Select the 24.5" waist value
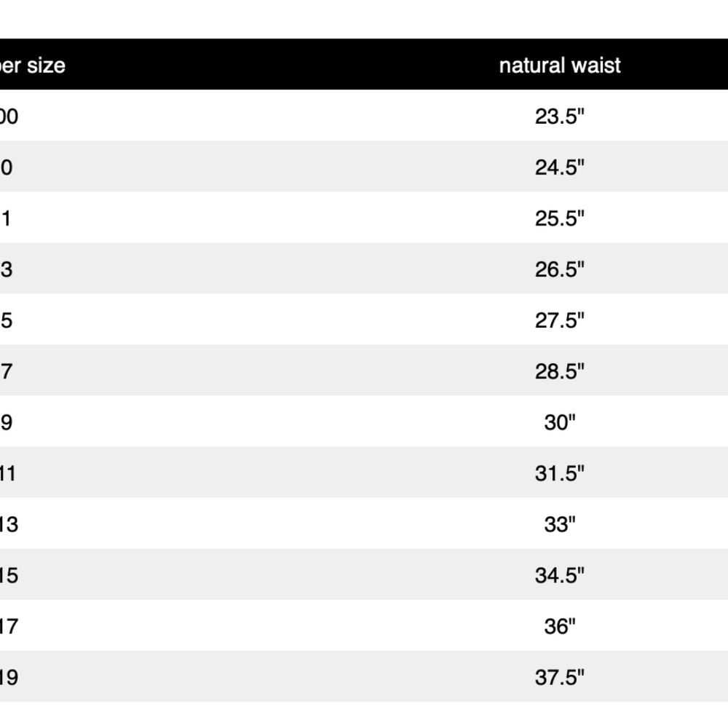Image resolution: width=728 pixels, height=728 pixels. [x=559, y=167]
